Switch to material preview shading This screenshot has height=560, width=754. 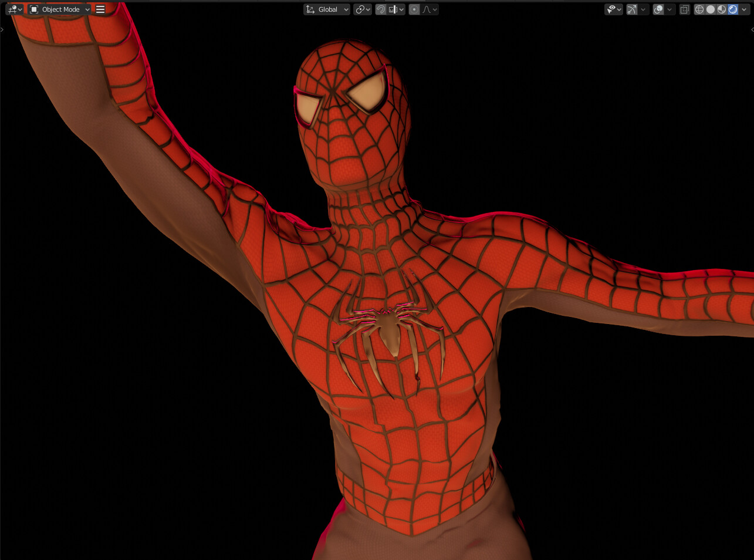[x=722, y=9]
